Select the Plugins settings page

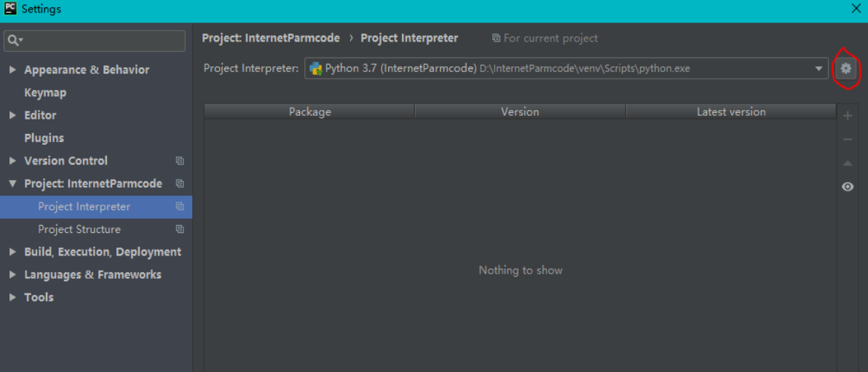click(x=44, y=138)
